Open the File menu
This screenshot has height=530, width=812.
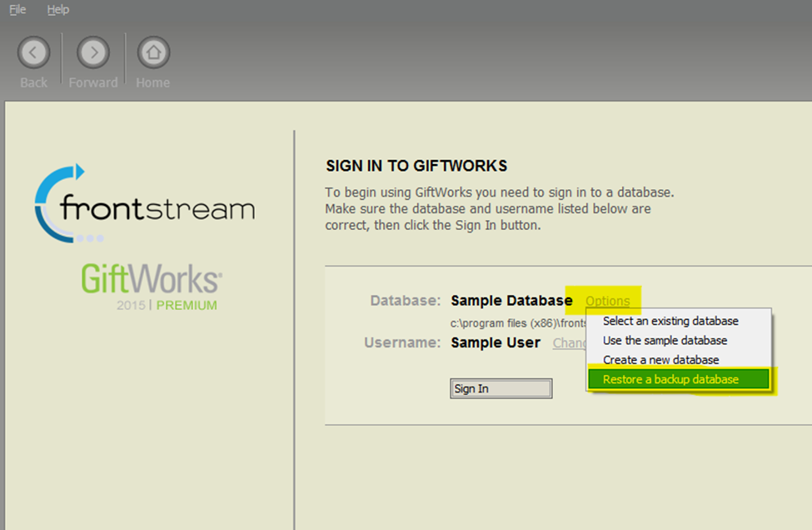pos(17,9)
